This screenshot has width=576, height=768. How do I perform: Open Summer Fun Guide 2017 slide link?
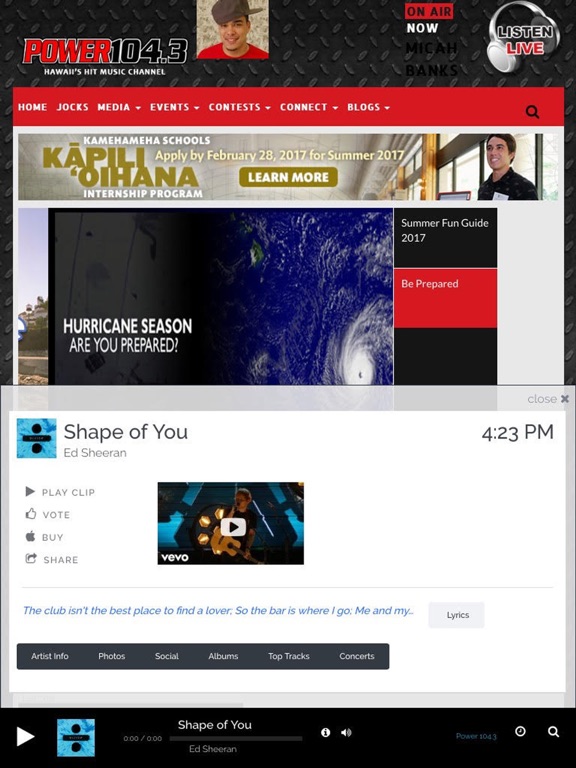click(x=445, y=238)
